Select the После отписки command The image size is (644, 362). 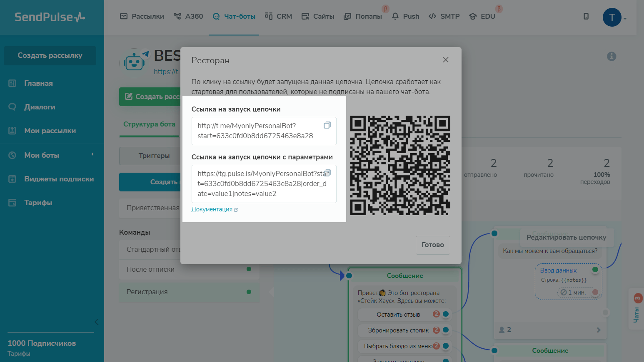(189, 269)
